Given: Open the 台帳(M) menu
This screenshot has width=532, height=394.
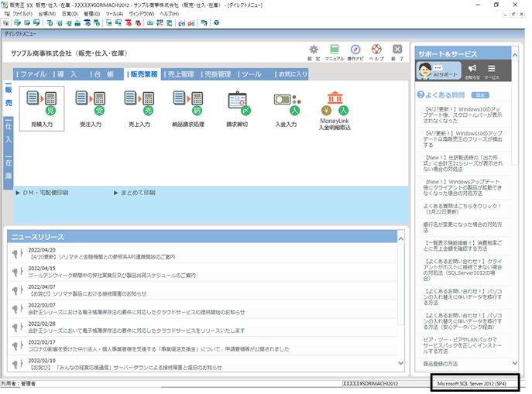Looking at the screenshot, I should click(46, 14).
